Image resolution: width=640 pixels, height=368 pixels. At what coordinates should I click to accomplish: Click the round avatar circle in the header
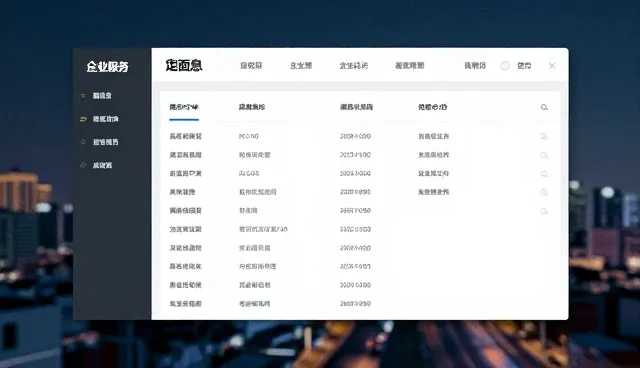[x=505, y=66]
